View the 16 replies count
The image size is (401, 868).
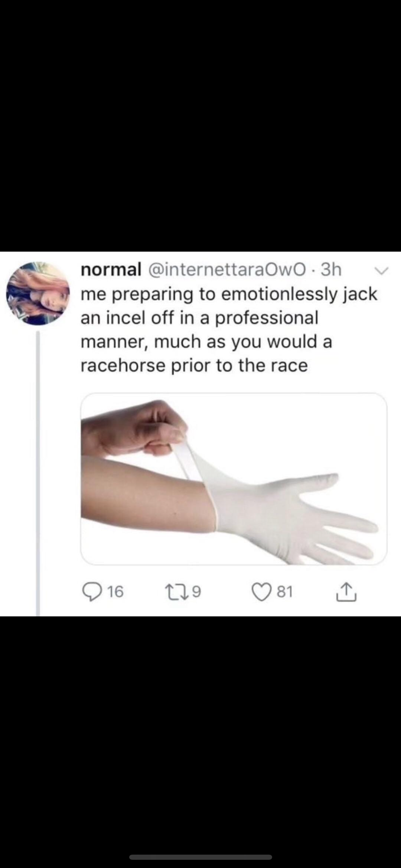pos(117,592)
